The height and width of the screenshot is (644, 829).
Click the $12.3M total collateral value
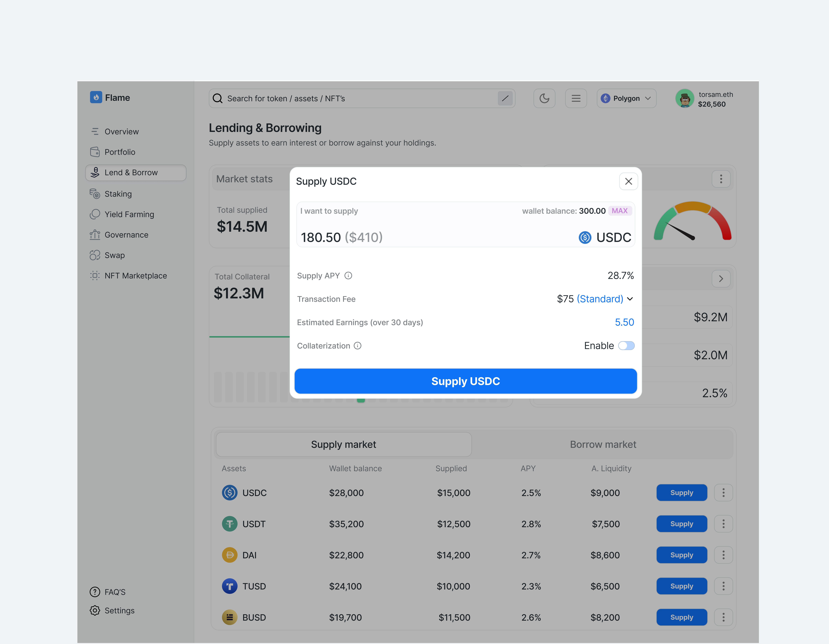pos(239,293)
